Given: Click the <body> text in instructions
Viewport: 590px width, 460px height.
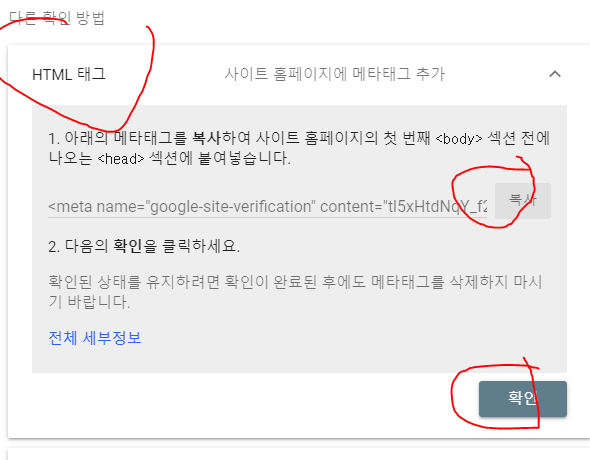Looking at the screenshot, I should [x=459, y=139].
